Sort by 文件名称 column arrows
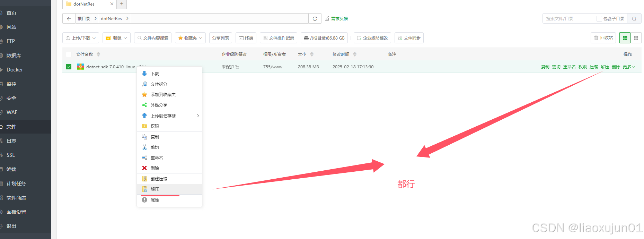This screenshot has height=239, width=644. [98, 54]
